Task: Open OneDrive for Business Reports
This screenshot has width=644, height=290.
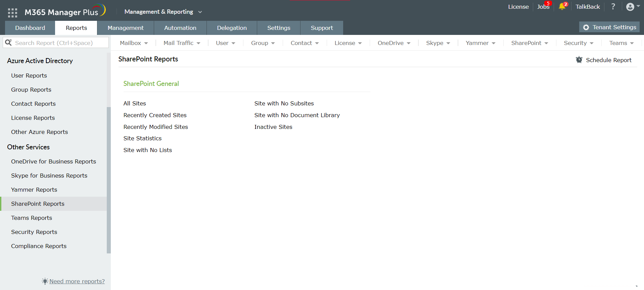Action: pos(53,161)
